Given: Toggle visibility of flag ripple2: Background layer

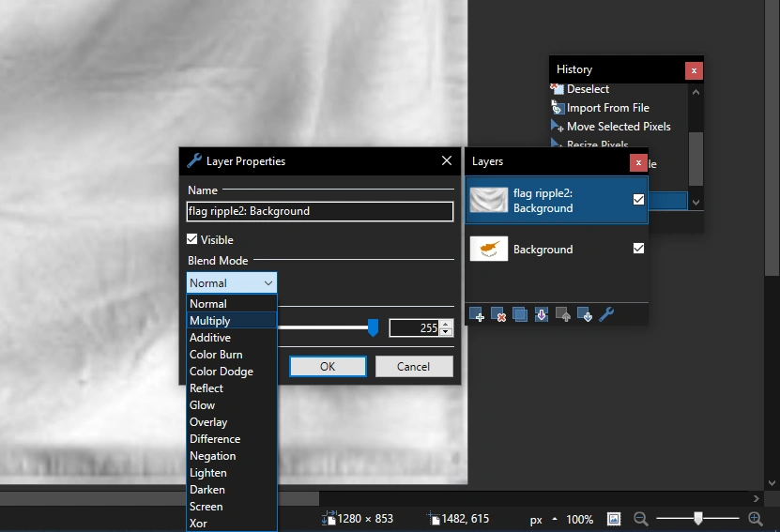Looking at the screenshot, I should click(638, 199).
